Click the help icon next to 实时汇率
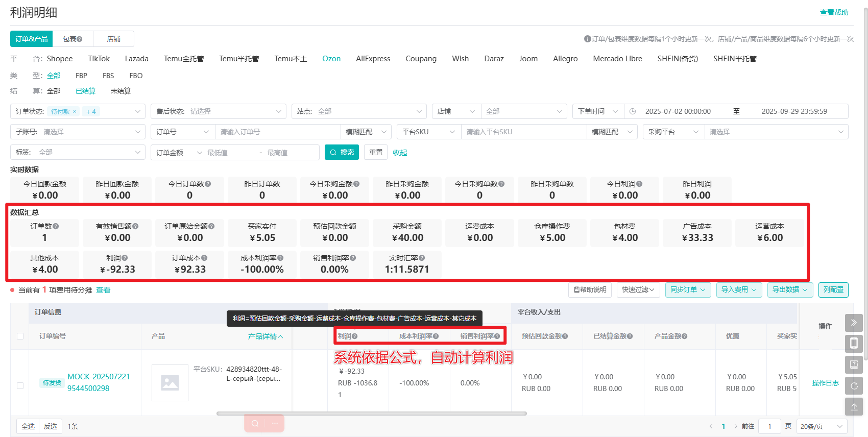This screenshot has height=437, width=868. pos(422,258)
